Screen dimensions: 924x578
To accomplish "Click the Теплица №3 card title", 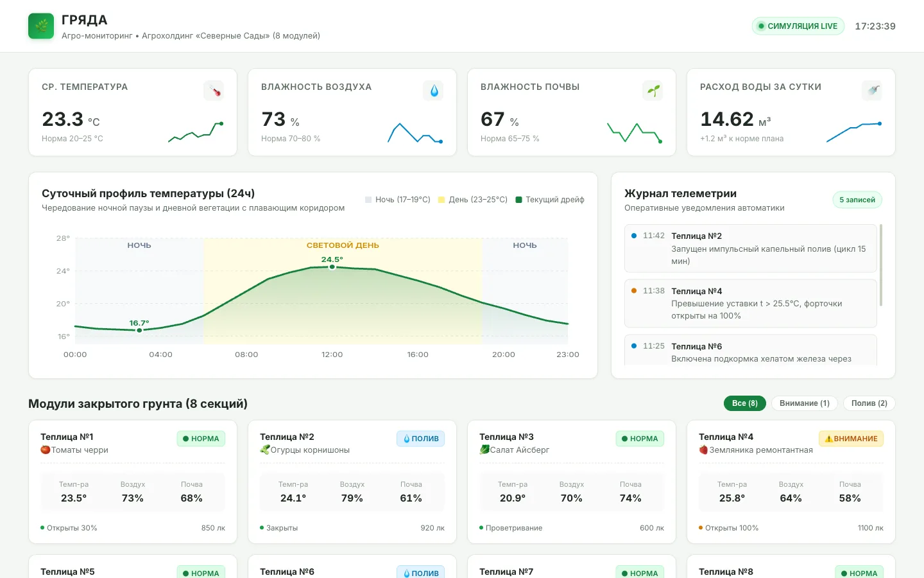I will (x=506, y=437).
